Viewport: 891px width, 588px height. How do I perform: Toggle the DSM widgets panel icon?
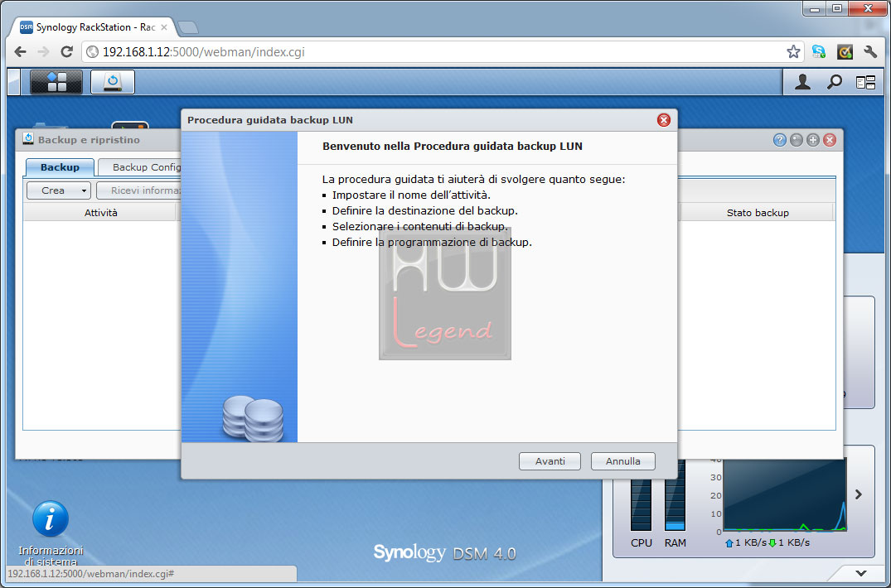coord(865,83)
